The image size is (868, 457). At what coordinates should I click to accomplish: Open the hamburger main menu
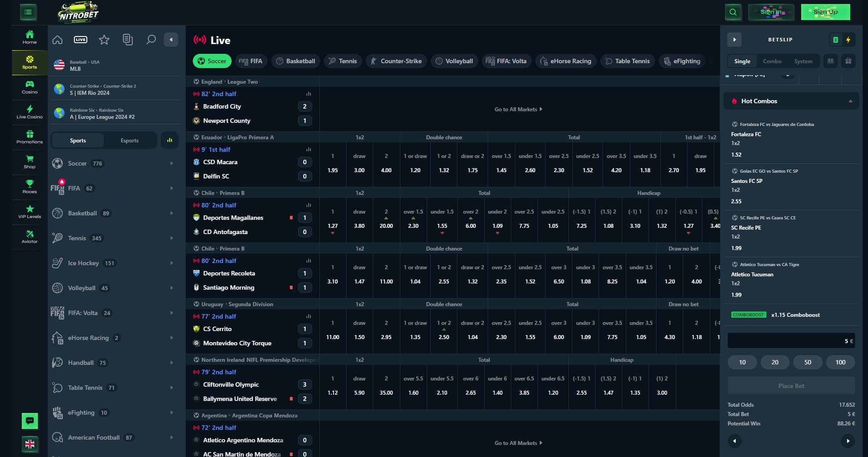pyautogui.click(x=28, y=12)
